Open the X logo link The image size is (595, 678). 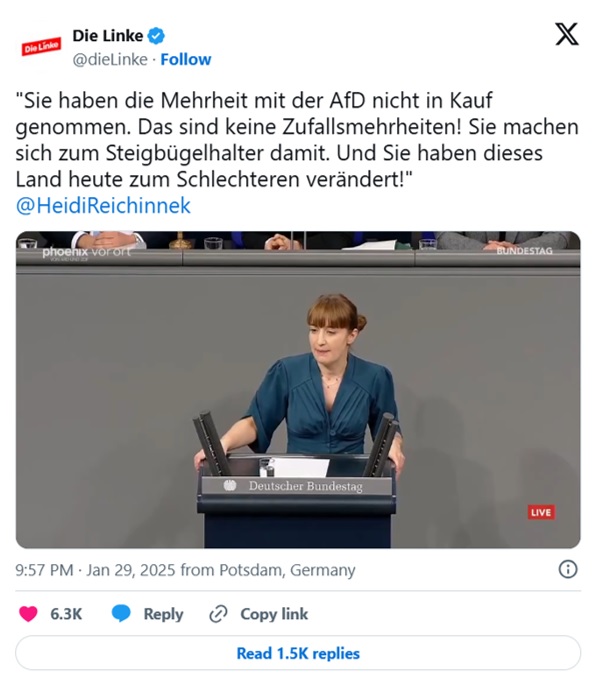pos(566,35)
